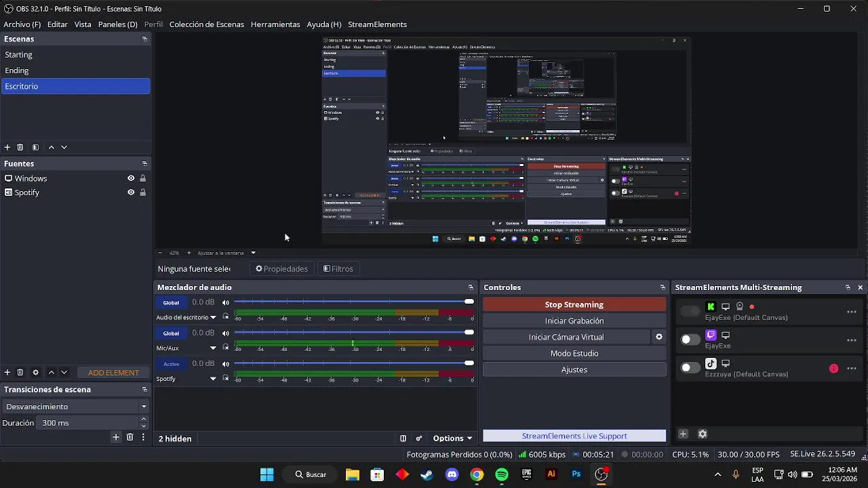This screenshot has height=488, width=868.
Task: Mute the Mic/Aux speaker icon
Action: (x=226, y=333)
